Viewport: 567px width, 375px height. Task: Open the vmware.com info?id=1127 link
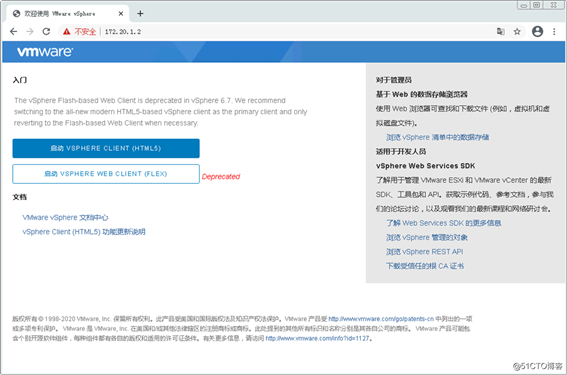(x=317, y=338)
